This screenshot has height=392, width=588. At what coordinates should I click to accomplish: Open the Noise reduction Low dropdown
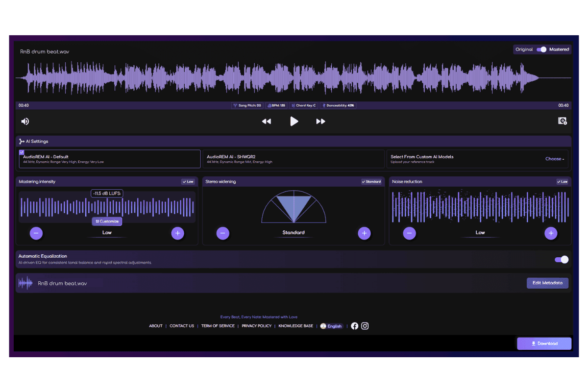pyautogui.click(x=562, y=182)
